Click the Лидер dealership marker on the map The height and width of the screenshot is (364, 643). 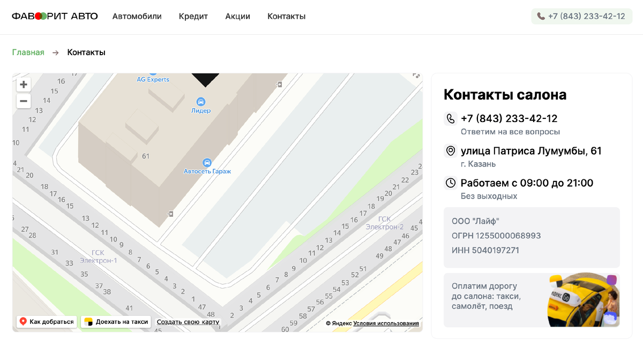[x=200, y=101]
